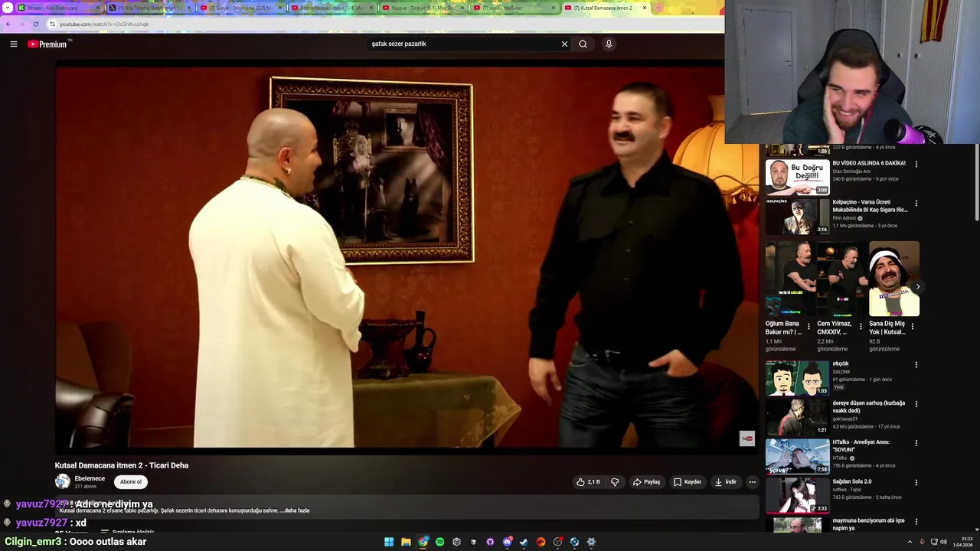
Task: Open Steam from the taskbar
Action: click(x=524, y=542)
